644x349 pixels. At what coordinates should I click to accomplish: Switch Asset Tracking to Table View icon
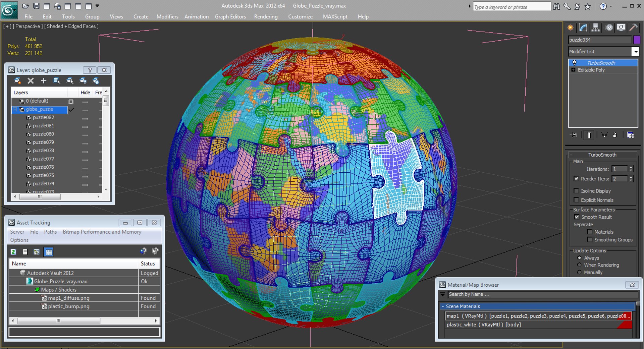(x=49, y=252)
